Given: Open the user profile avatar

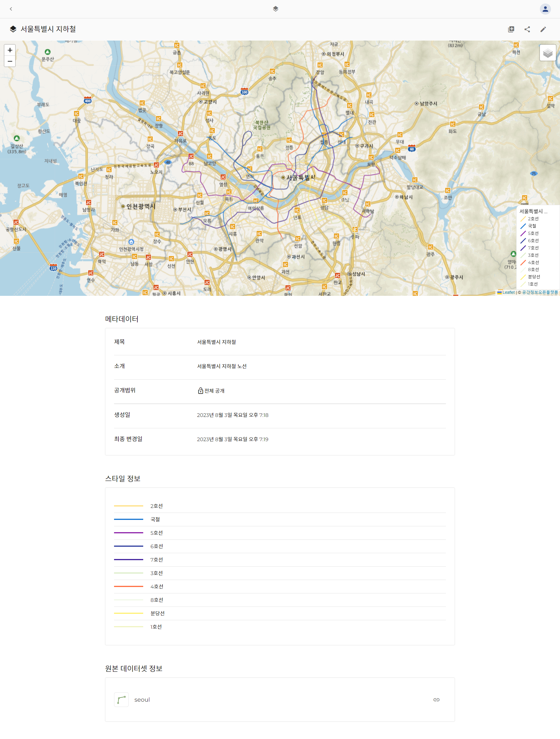Looking at the screenshot, I should pos(545,9).
